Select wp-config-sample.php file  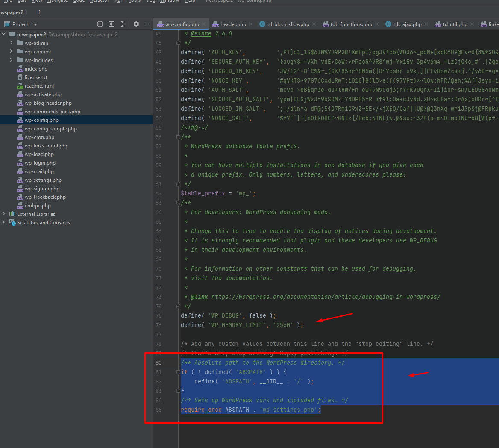point(50,129)
